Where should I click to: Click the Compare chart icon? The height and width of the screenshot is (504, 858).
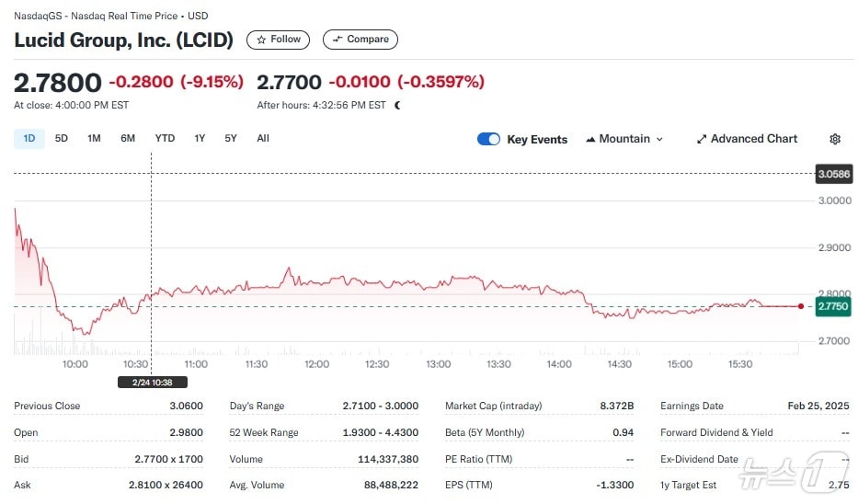click(337, 40)
